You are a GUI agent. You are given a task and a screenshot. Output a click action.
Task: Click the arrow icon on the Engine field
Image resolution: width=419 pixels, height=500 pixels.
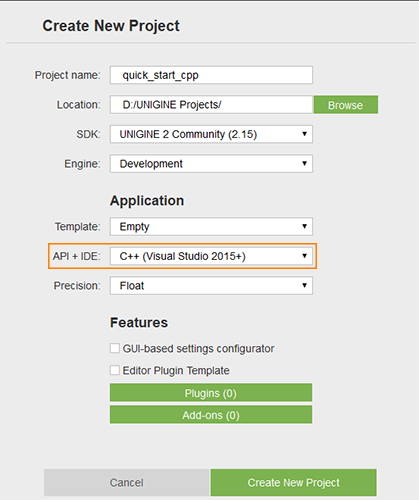click(304, 163)
